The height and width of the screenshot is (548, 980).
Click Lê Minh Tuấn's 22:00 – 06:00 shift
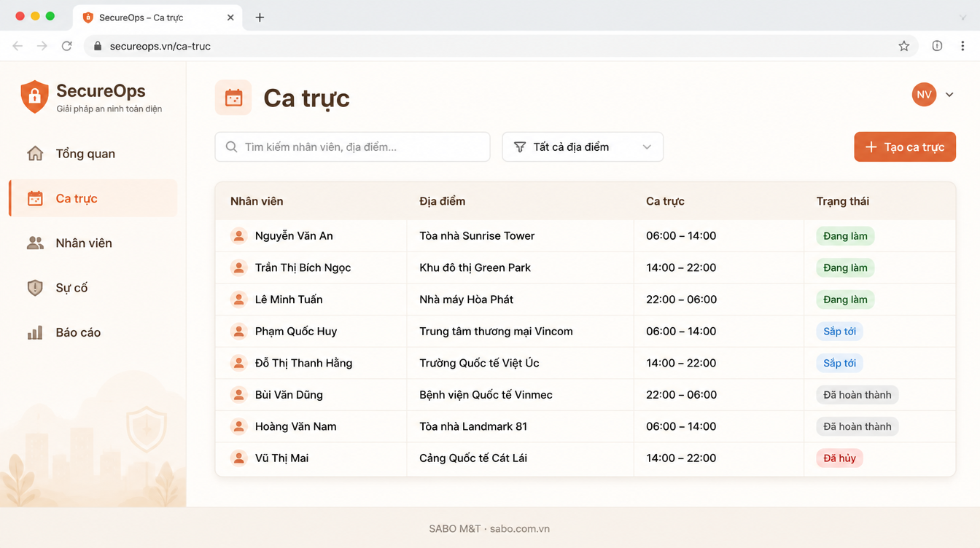[681, 300]
